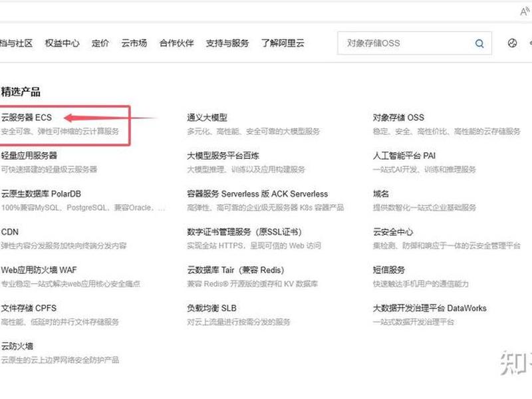The width and height of the screenshot is (532, 399).
Task: Open the 合作伙伴 menu
Action: [176, 43]
